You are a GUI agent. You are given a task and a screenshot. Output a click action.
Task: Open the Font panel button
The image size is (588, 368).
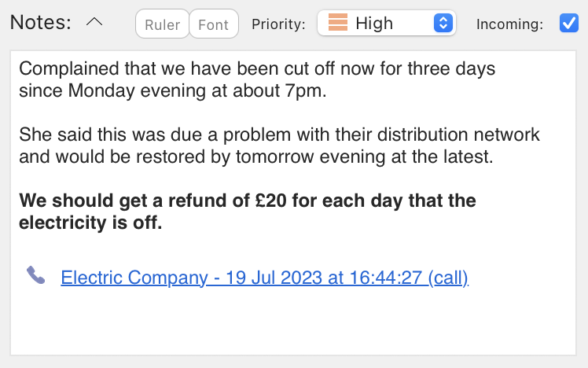[x=213, y=24]
